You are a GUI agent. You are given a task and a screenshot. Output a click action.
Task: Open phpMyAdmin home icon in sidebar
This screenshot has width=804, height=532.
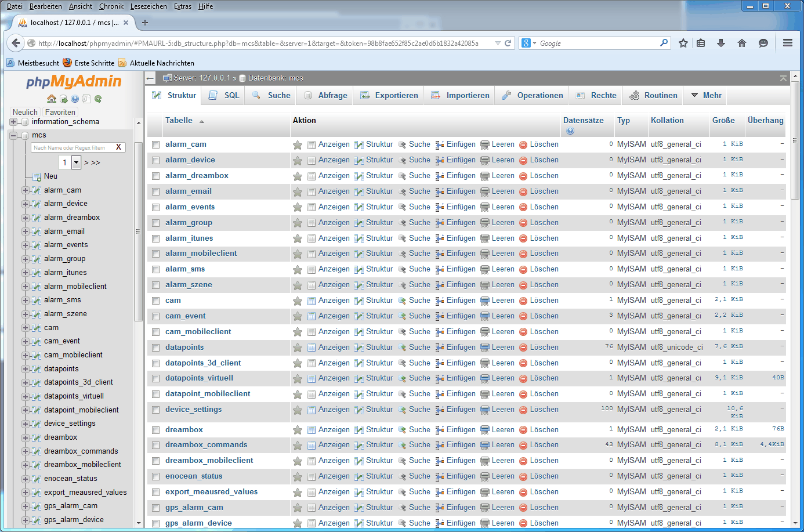point(52,99)
